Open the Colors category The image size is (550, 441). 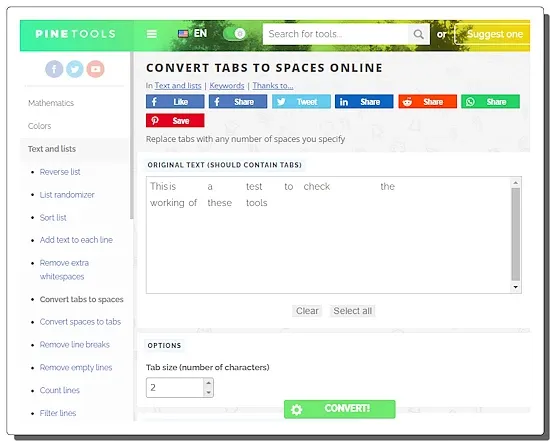(x=40, y=126)
